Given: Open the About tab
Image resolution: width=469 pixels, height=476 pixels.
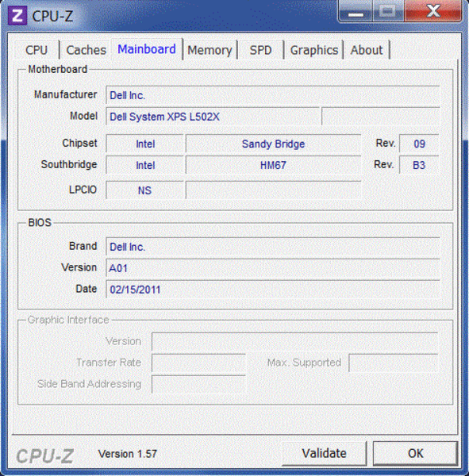Looking at the screenshot, I should (367, 50).
